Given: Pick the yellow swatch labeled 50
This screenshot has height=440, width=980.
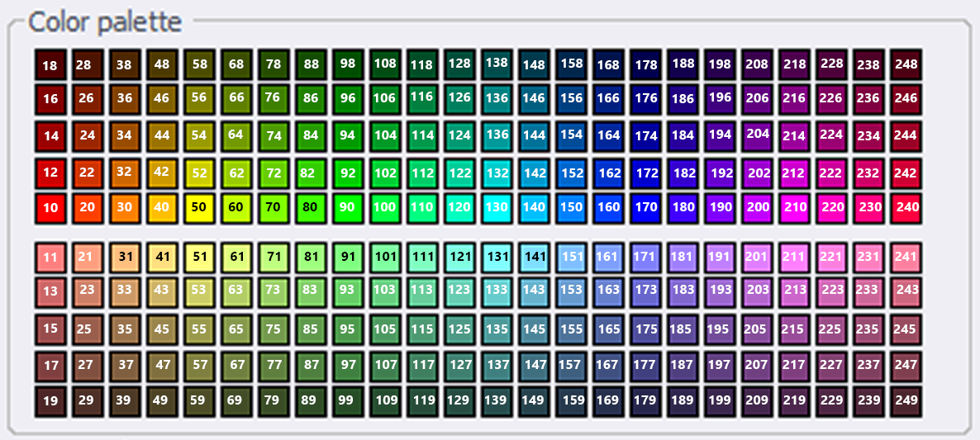Looking at the screenshot, I should pos(199,209).
